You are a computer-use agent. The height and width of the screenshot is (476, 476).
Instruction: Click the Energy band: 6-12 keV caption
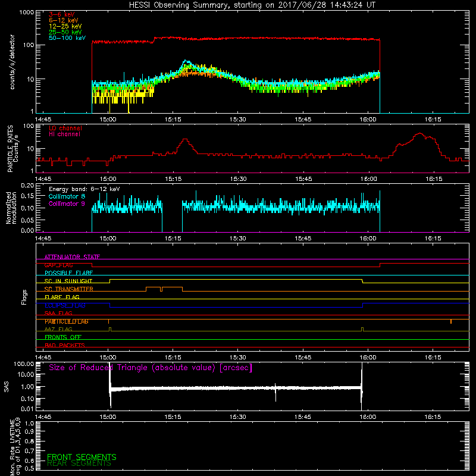tap(84, 189)
